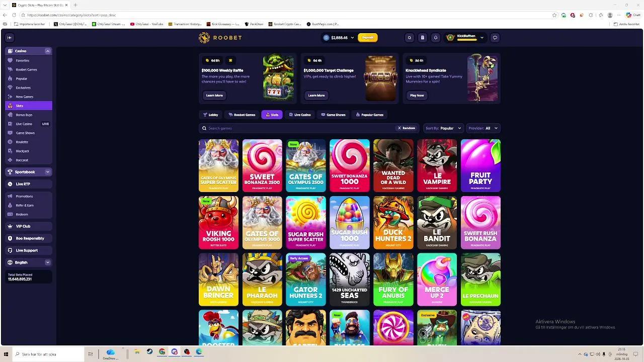Switch to the Live Casino tab
The height and width of the screenshot is (362, 644).
299,115
